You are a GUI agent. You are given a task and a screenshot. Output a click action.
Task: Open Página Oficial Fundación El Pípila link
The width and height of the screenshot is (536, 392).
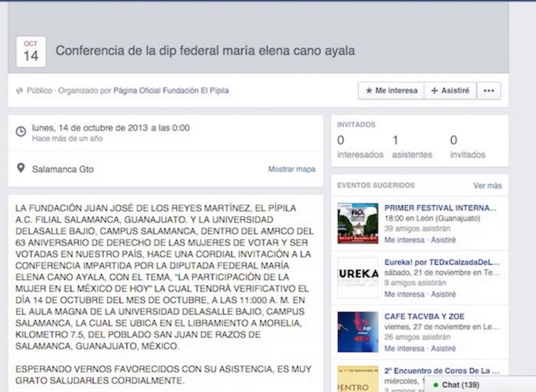[171, 90]
